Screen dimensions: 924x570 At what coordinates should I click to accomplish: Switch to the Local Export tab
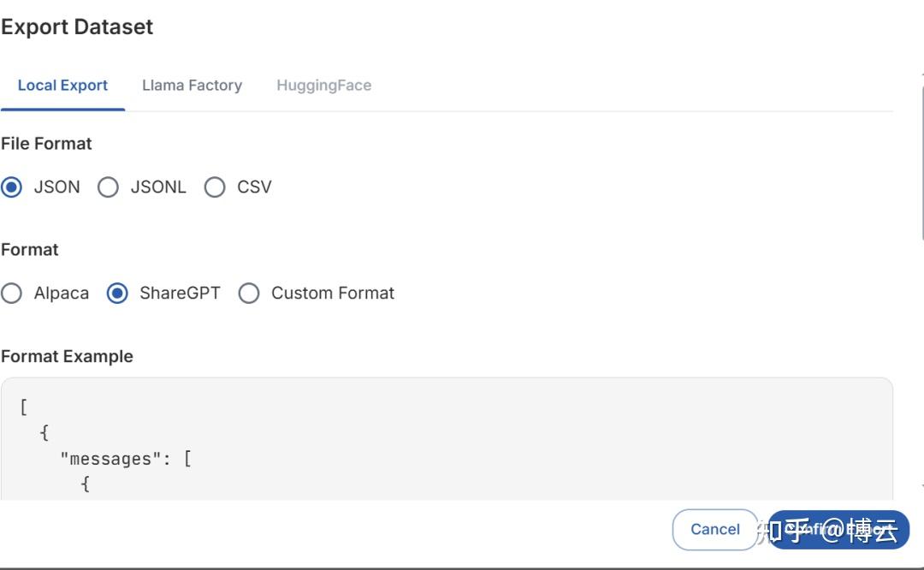62,86
